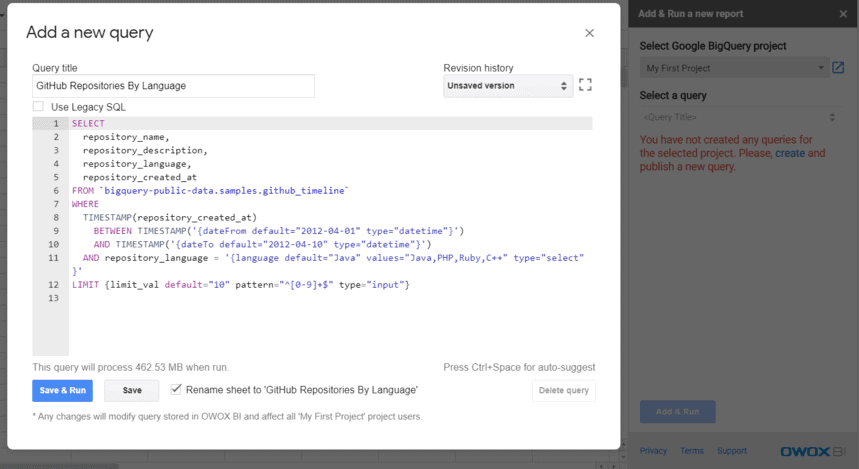
Task: Follow the create link in sidebar message
Action: tap(789, 154)
